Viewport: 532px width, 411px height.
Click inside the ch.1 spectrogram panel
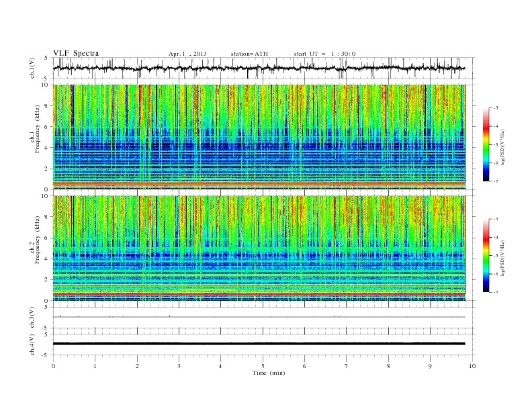(x=259, y=137)
